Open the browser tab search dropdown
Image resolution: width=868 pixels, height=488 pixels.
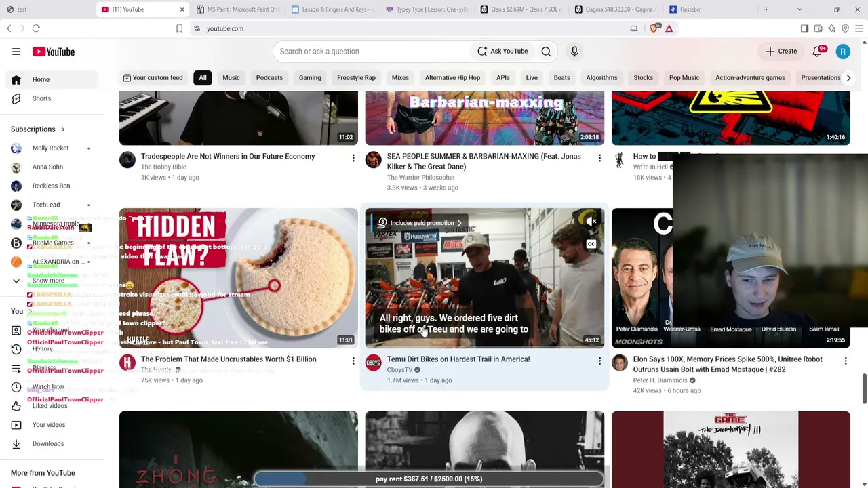[800, 9]
